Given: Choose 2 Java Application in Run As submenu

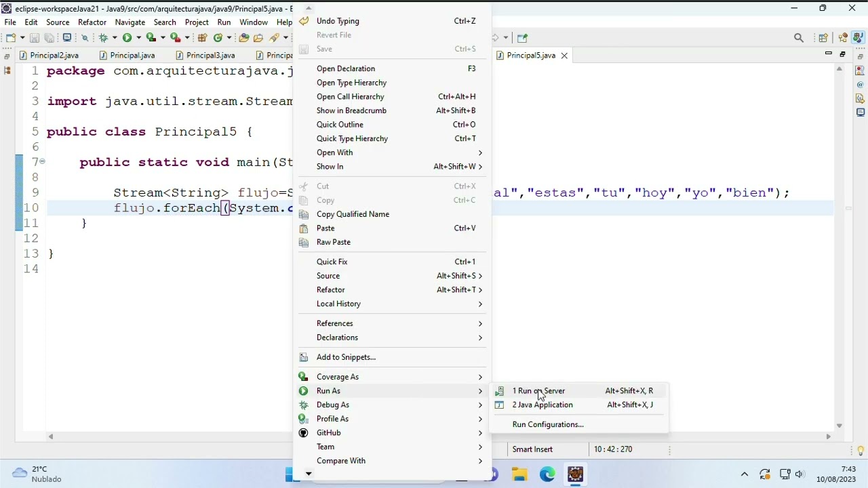Looking at the screenshot, I should coord(579,405).
